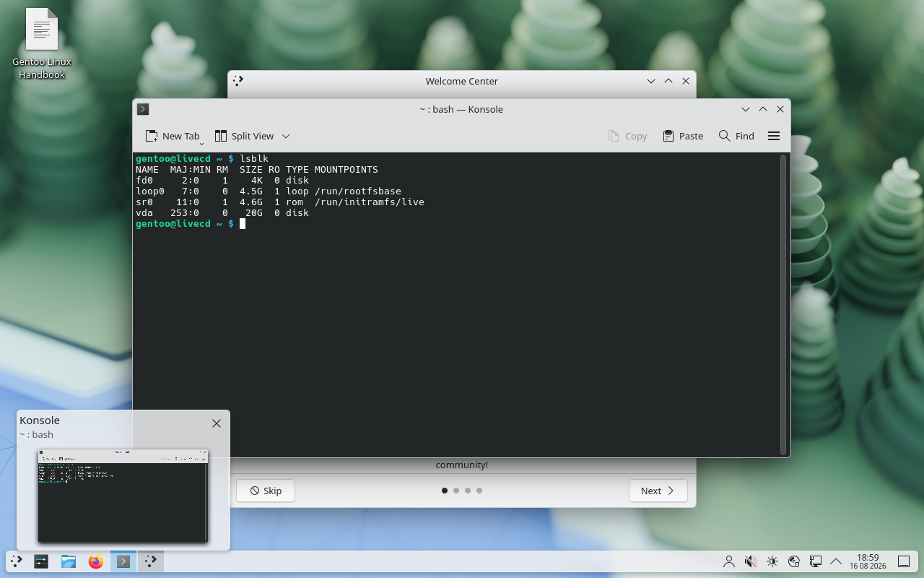924x578 pixels.
Task: Close the Konsole thumbnail preview popup
Action: pos(217,423)
